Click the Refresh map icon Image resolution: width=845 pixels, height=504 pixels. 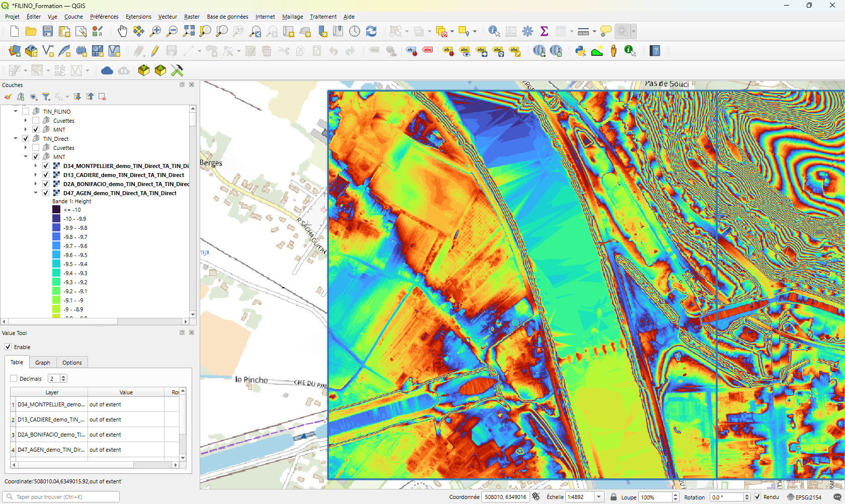point(371,31)
